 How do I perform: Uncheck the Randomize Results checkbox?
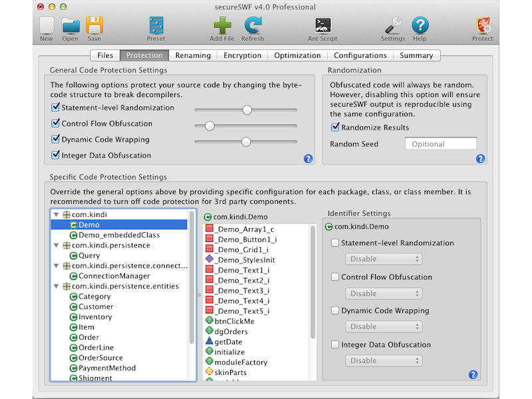click(335, 128)
